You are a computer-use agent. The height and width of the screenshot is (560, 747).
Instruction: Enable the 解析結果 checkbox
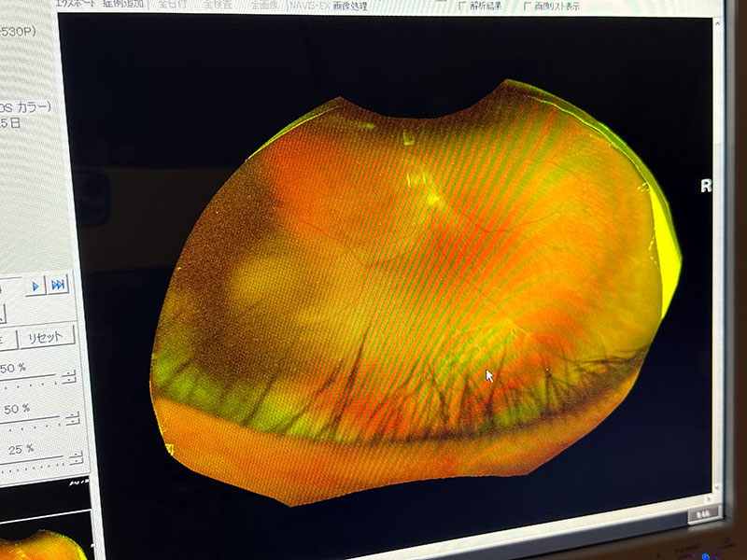[x=461, y=6]
